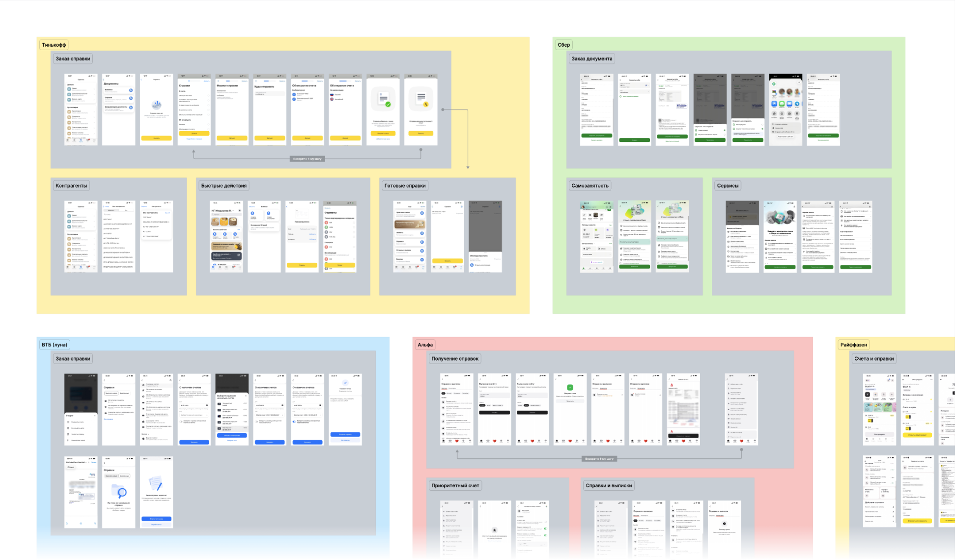Select the Райффазен section label
Screen dimensions: 955x560
pos(853,345)
